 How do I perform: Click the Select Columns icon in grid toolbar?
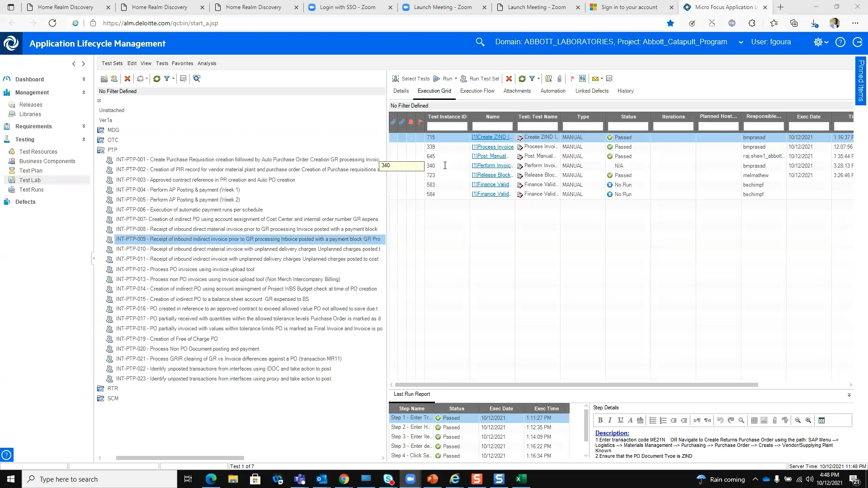coord(548,79)
